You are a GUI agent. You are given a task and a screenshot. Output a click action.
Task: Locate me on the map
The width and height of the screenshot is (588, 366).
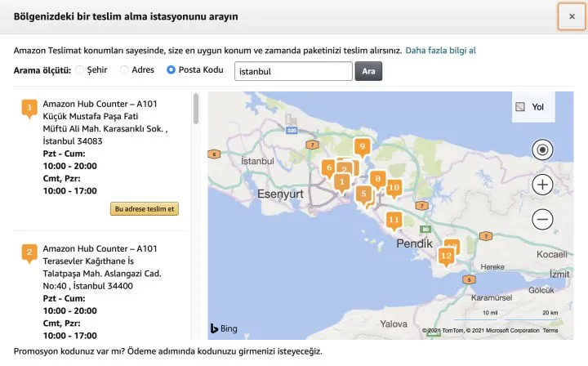coord(542,150)
